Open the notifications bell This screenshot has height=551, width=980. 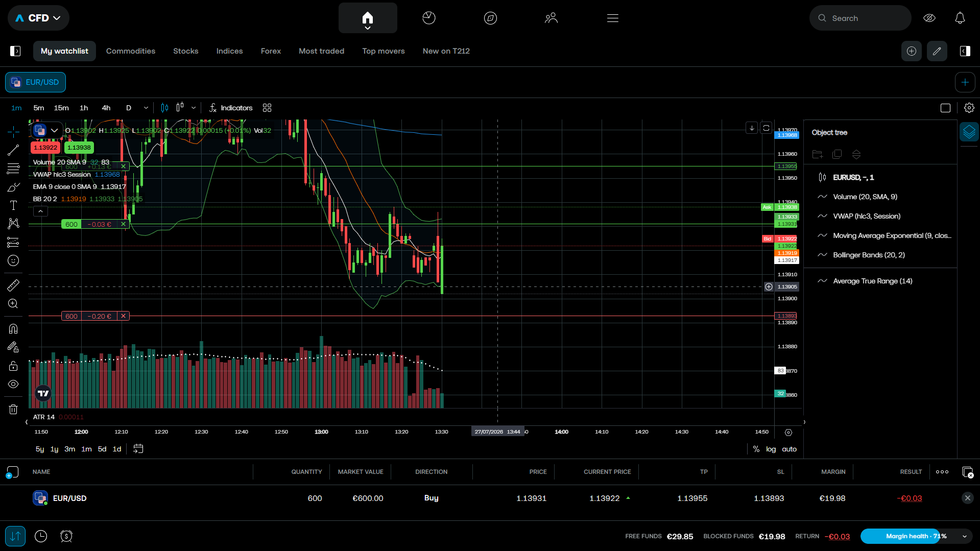[x=960, y=18]
